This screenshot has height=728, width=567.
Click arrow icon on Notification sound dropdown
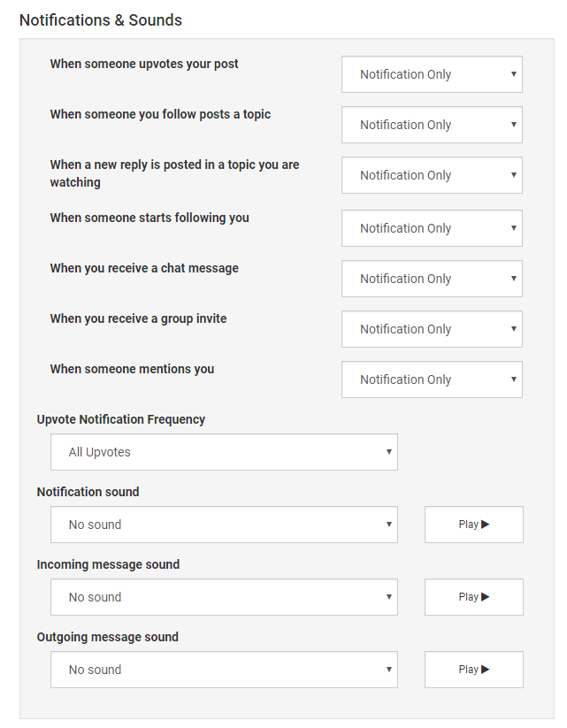pyautogui.click(x=389, y=525)
